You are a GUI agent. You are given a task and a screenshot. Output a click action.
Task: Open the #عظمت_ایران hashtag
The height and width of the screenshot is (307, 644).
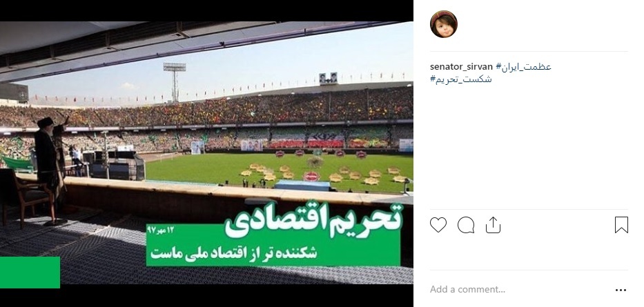pos(524,66)
